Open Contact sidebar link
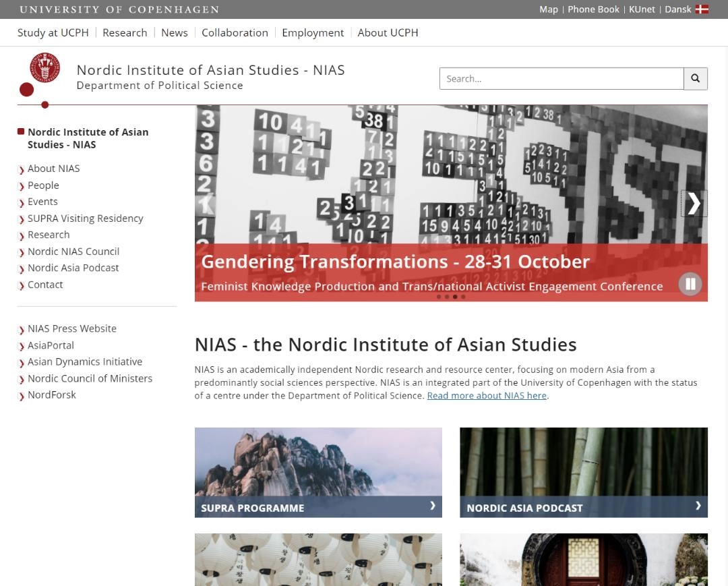The height and width of the screenshot is (586, 728). pos(45,285)
